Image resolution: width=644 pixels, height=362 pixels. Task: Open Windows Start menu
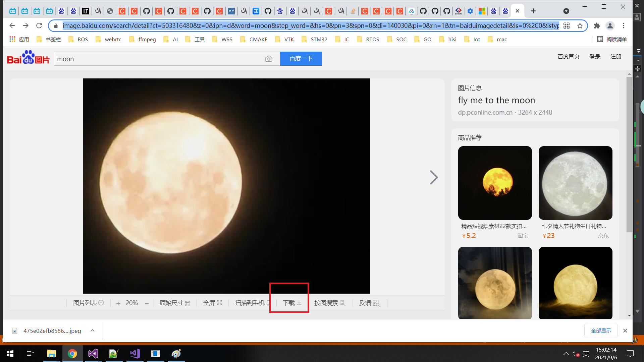click(10, 354)
